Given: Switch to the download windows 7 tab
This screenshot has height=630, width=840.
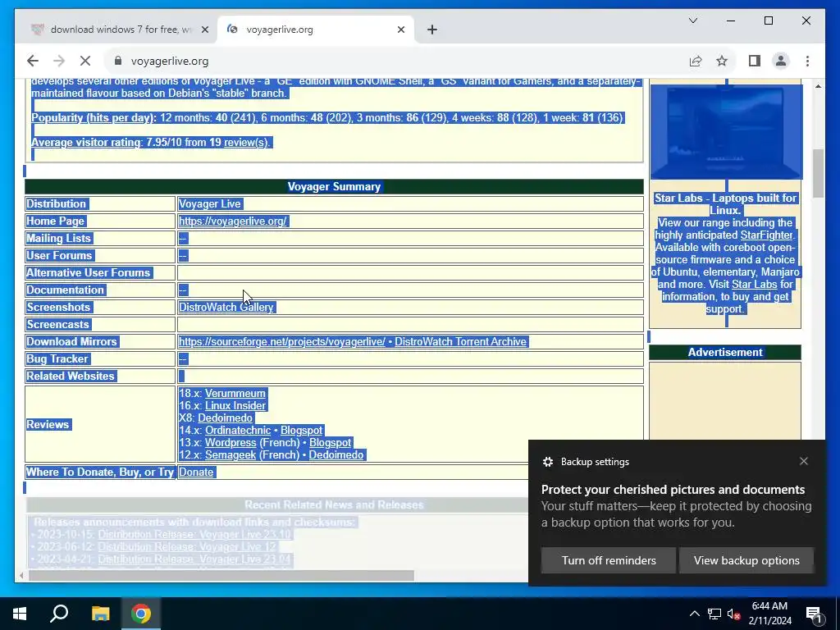Looking at the screenshot, I should (116, 30).
